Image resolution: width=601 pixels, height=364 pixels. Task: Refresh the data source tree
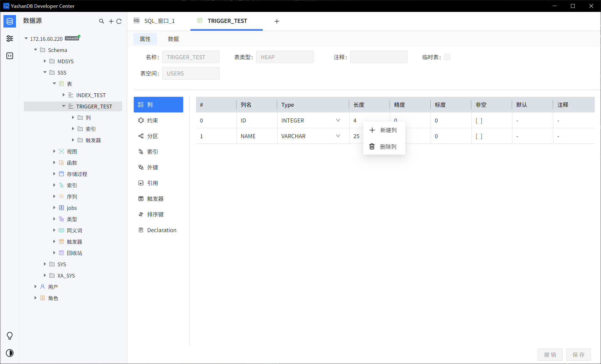point(119,21)
